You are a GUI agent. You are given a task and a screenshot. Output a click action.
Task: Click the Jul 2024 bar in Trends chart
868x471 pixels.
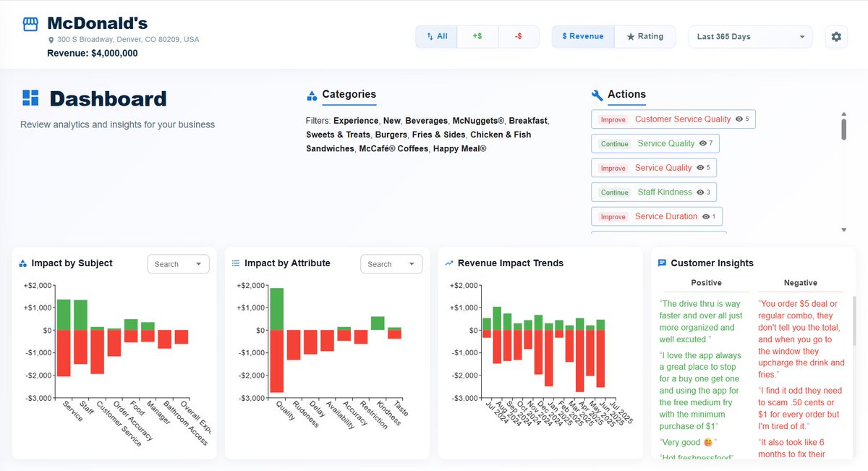(487, 328)
